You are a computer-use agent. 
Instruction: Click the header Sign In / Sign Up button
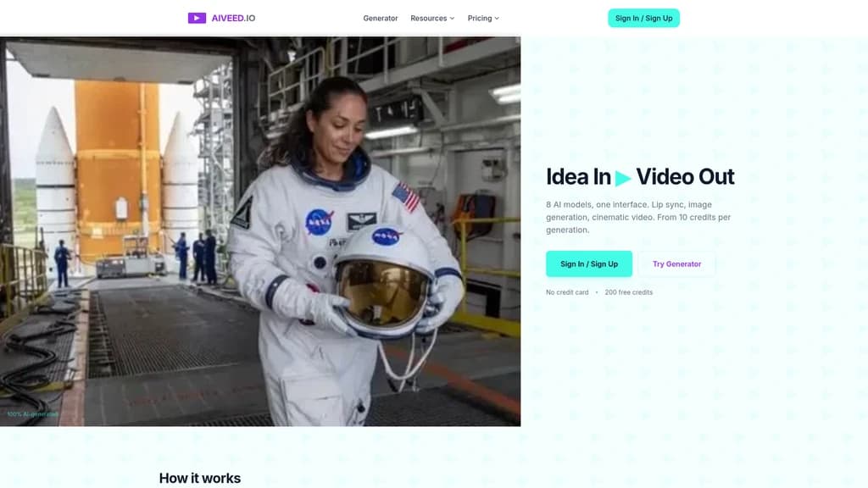tap(644, 19)
